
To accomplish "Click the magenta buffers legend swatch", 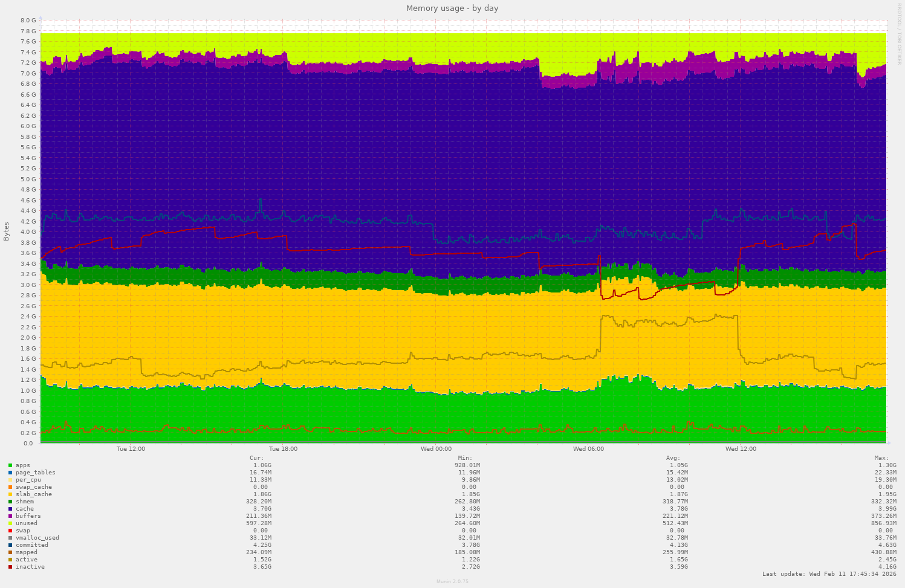I will pos(10,515).
